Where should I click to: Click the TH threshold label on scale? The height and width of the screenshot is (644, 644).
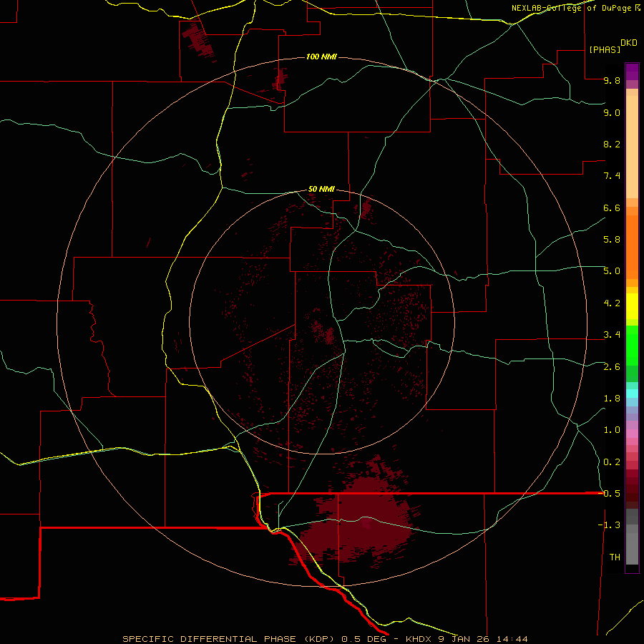click(x=615, y=557)
